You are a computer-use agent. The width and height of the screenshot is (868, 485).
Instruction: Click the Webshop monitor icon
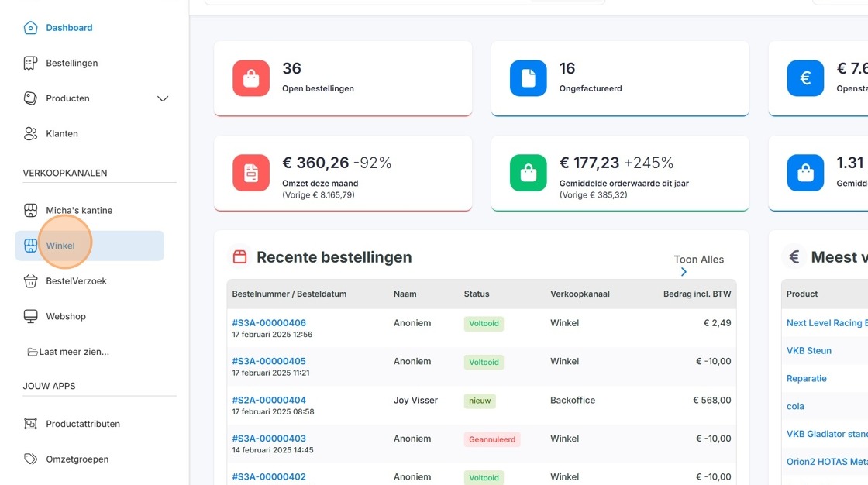click(x=30, y=317)
